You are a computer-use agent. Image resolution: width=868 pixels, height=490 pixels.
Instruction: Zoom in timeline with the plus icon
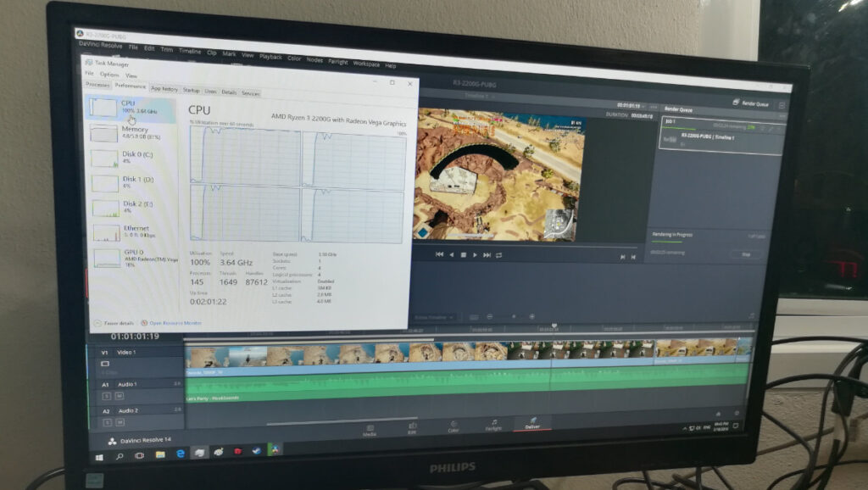tap(531, 317)
